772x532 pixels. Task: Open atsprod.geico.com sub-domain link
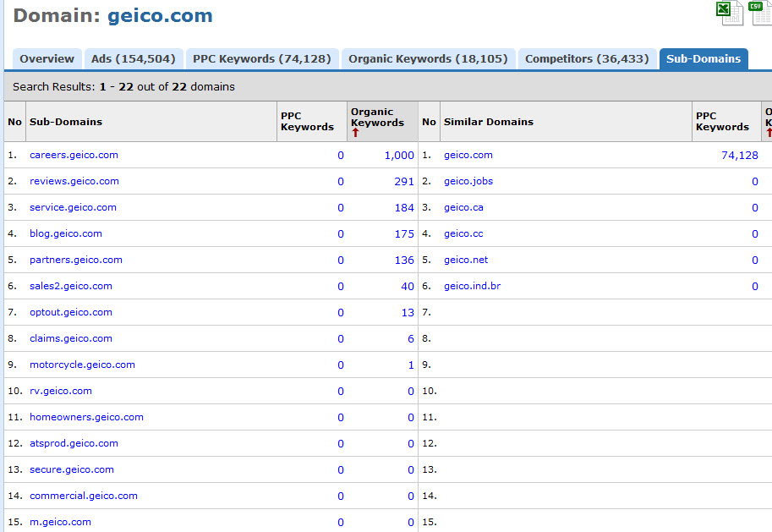pos(74,443)
